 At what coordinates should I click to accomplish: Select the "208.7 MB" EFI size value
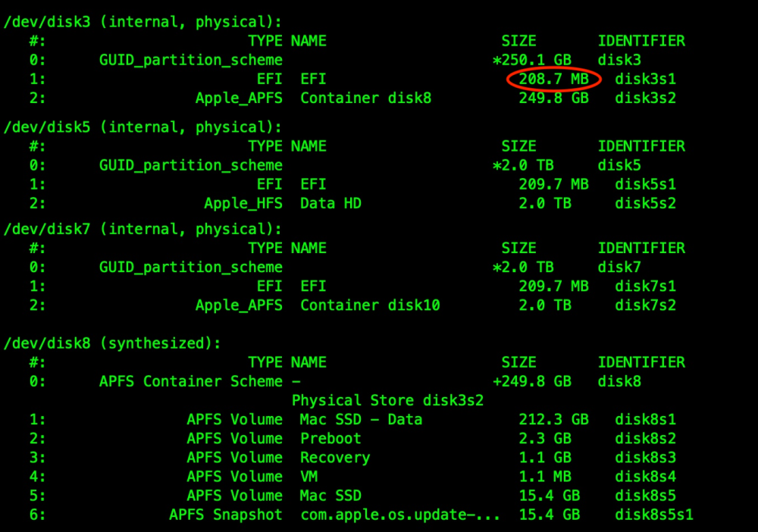553,79
